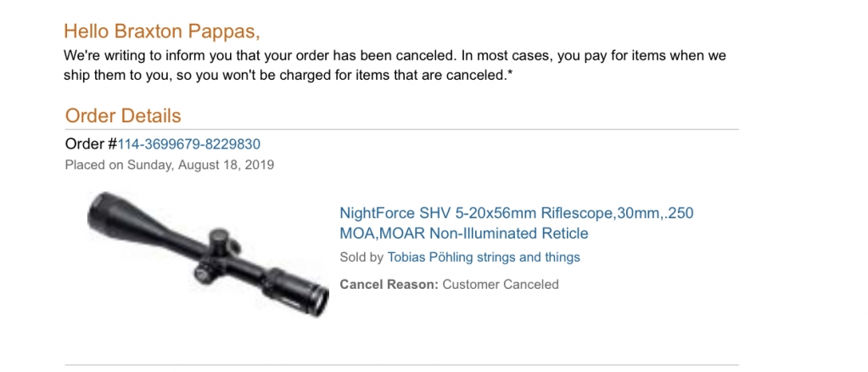Click the elevation turret on the riflescope image
Image resolution: width=868 pixels, height=372 pixels.
coord(220,235)
